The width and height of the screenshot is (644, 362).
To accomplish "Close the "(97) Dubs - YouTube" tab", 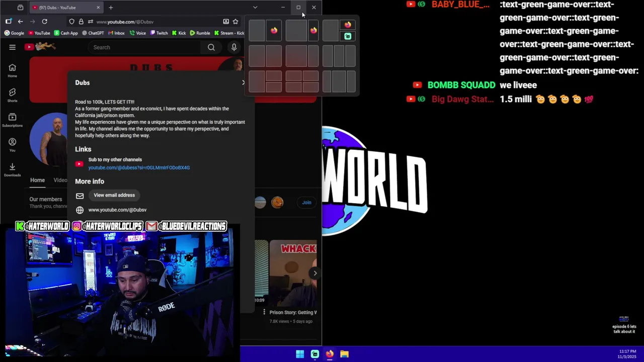I will pos(98,8).
